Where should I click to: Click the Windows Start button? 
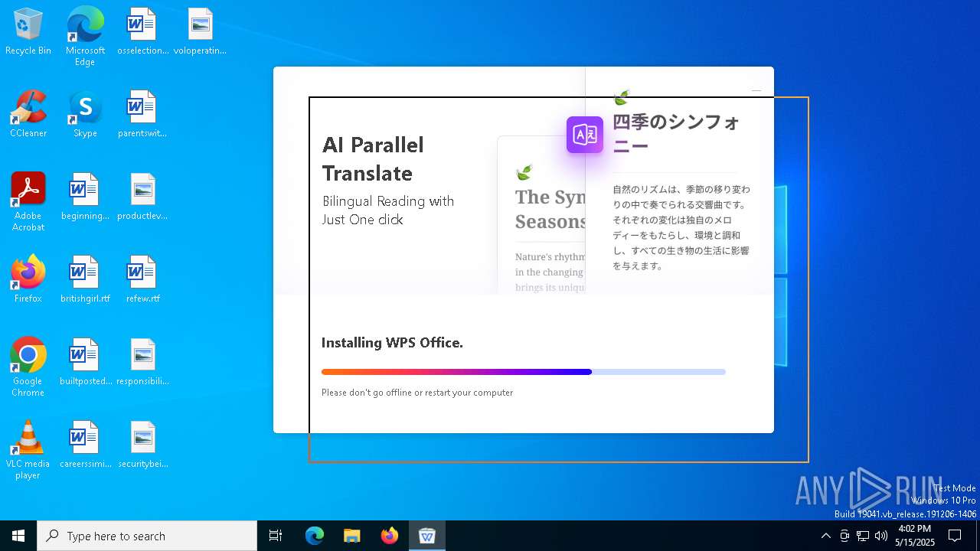coord(18,536)
